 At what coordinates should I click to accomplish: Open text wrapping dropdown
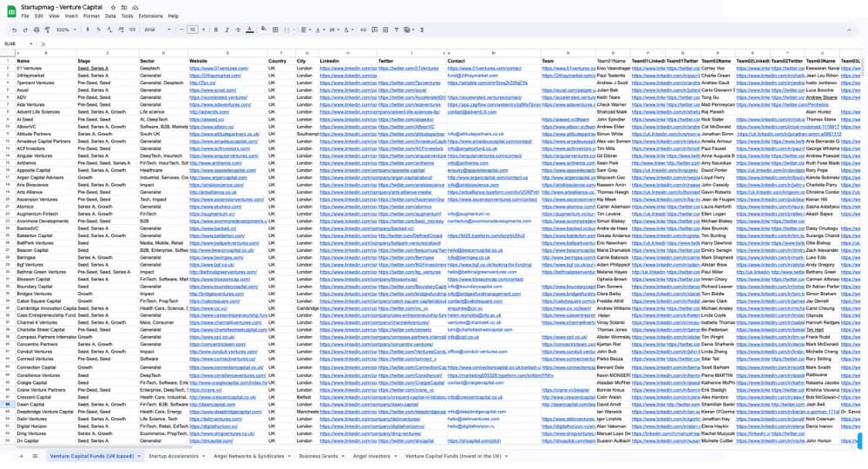coord(332,30)
